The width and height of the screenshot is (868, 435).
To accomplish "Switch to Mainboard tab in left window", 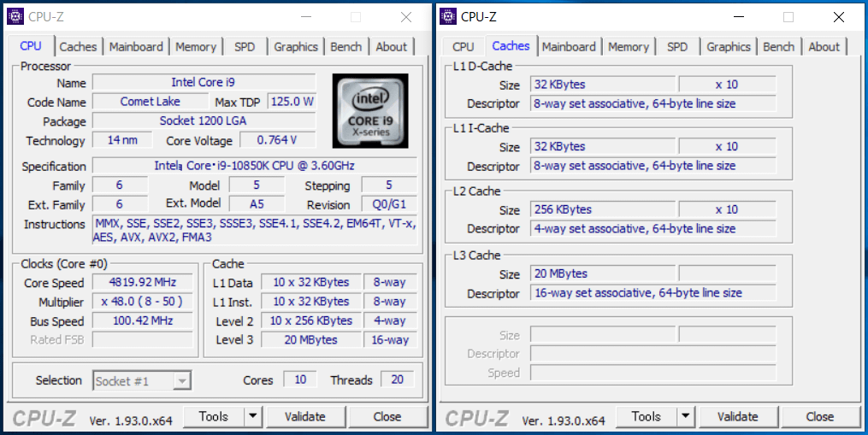I will [x=136, y=47].
